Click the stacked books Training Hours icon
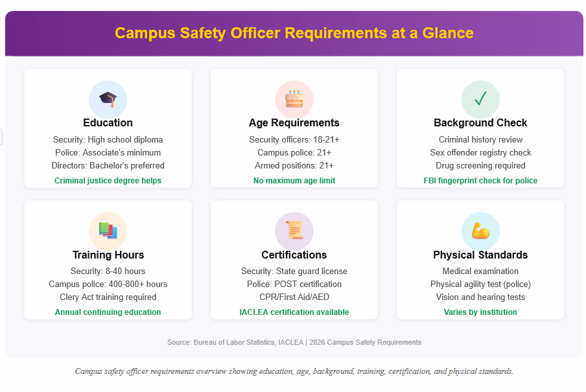 pyautogui.click(x=108, y=231)
